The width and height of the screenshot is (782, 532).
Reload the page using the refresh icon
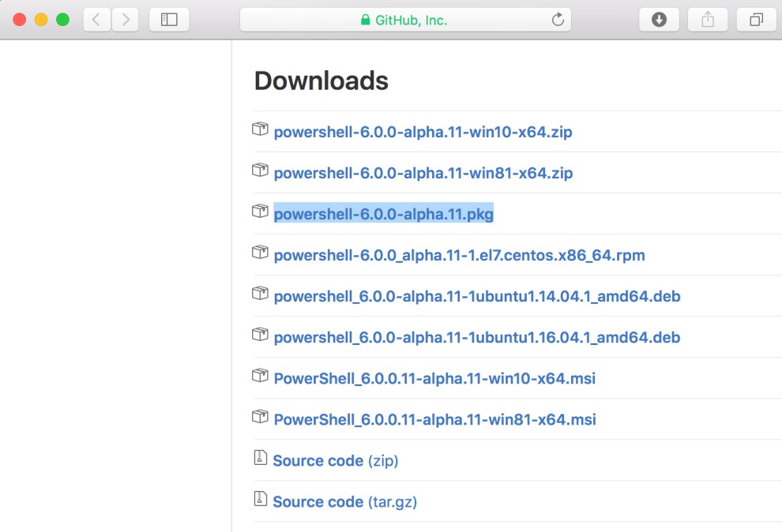(558, 20)
